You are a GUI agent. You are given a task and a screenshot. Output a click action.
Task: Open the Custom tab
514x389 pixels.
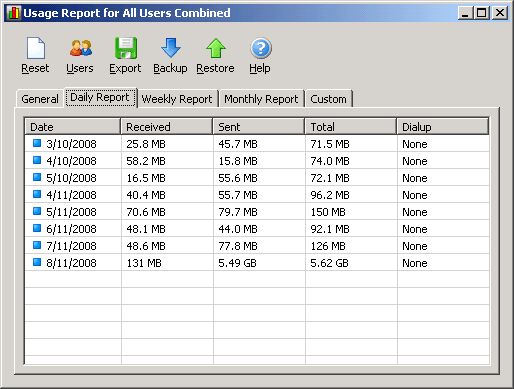(328, 99)
